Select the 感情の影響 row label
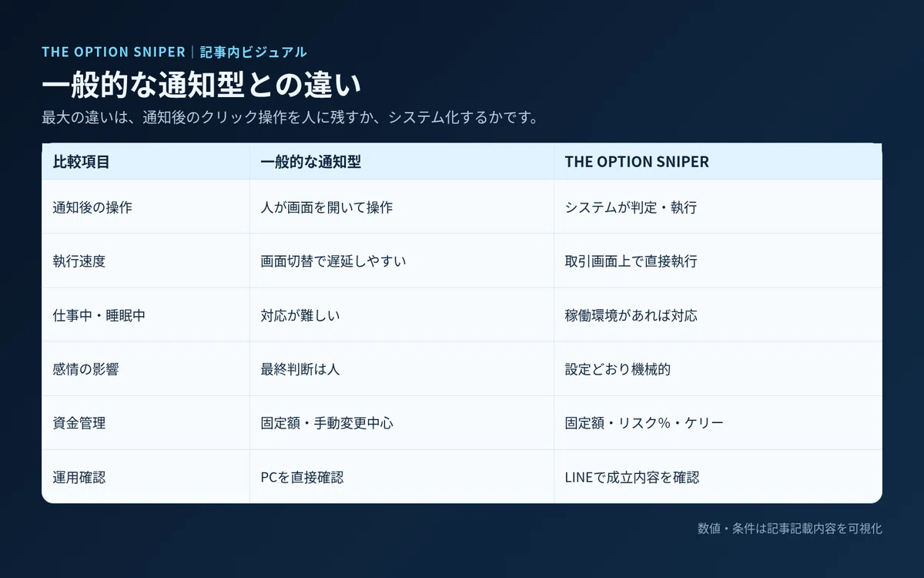 click(x=85, y=369)
